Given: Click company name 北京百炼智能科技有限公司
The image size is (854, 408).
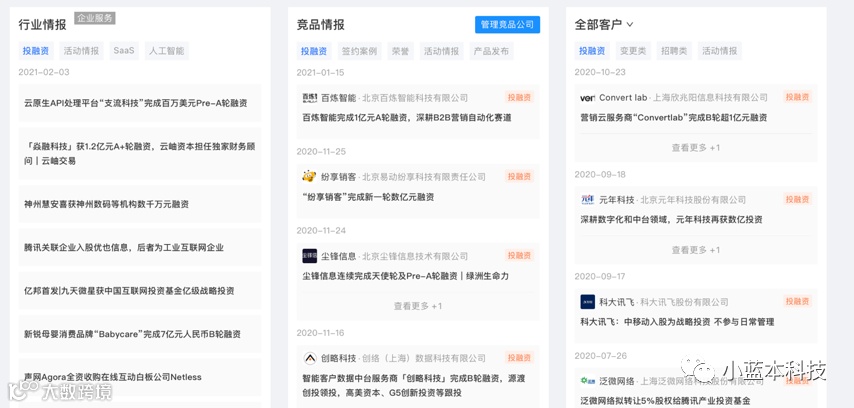Looking at the screenshot, I should [415, 98].
